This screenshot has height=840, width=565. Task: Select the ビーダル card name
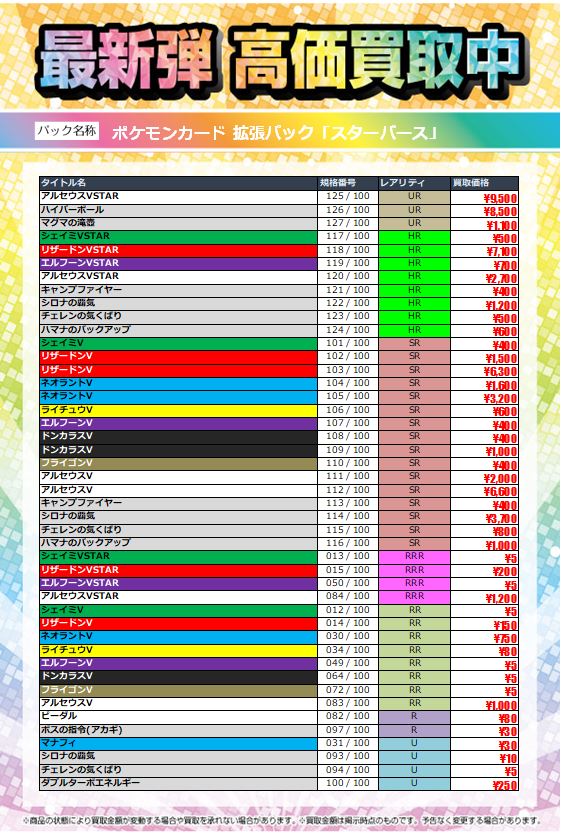(59, 716)
